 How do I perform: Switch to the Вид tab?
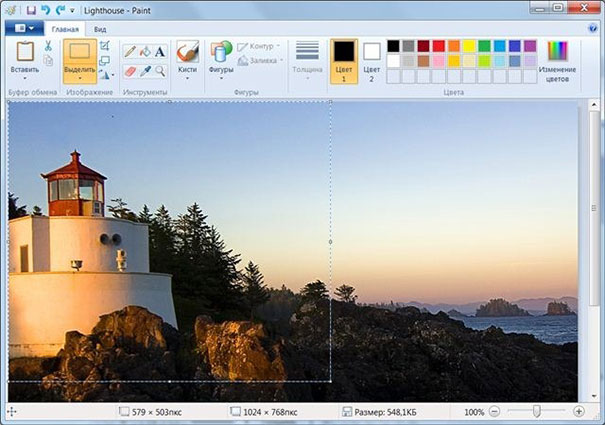pos(100,29)
